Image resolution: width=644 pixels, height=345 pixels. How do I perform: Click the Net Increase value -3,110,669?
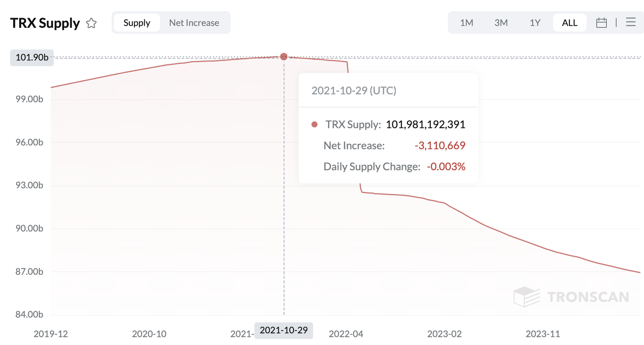click(x=440, y=146)
